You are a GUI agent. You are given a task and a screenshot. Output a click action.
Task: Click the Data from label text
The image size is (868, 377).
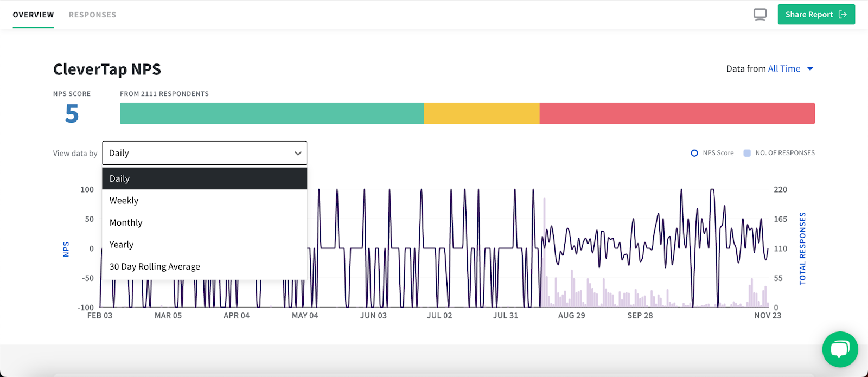746,68
